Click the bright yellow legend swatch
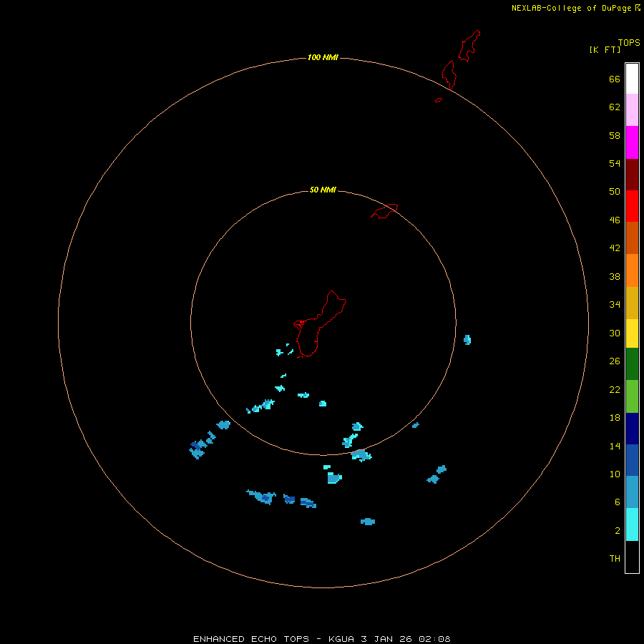The height and width of the screenshot is (644, 644). 632,333
